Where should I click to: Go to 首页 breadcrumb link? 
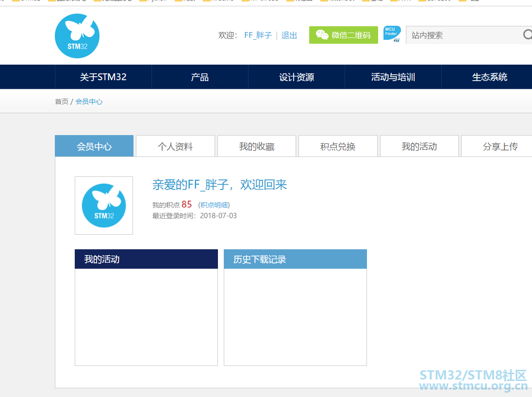coord(62,102)
